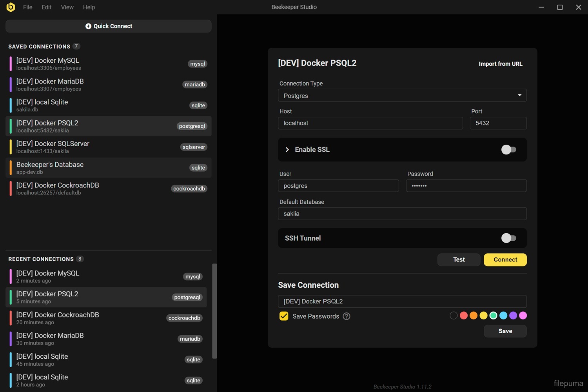588x392 pixels.
Task: Expand the Enable SSL section chevron
Action: pyautogui.click(x=287, y=150)
